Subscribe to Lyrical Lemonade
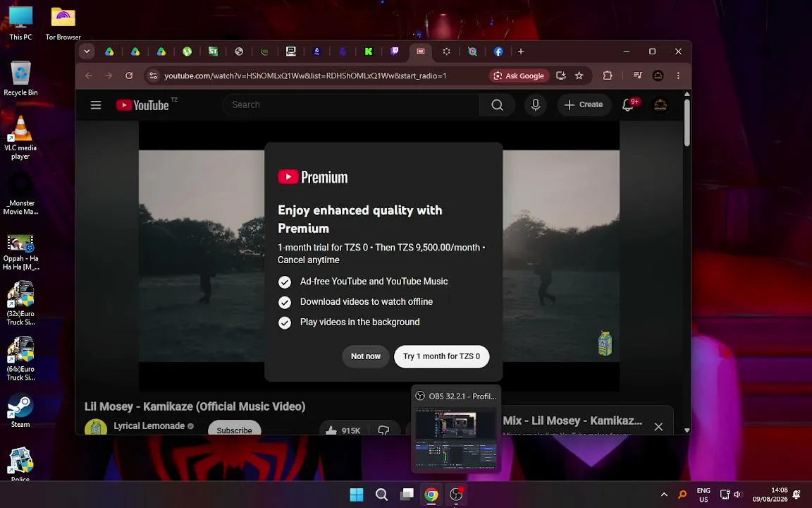 coord(234,428)
